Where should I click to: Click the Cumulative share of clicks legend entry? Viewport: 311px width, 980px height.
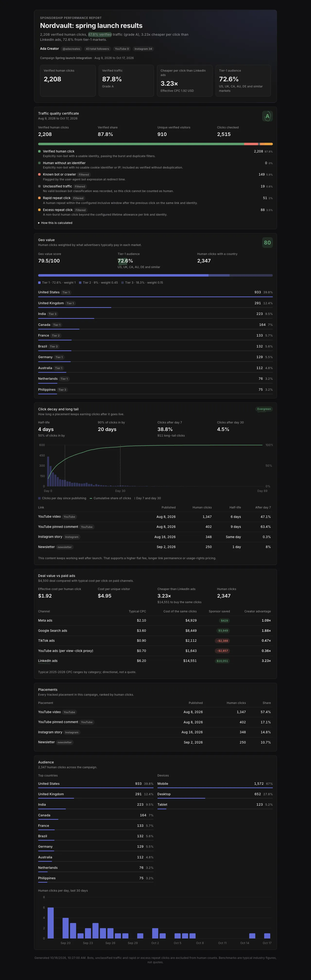pos(110,498)
